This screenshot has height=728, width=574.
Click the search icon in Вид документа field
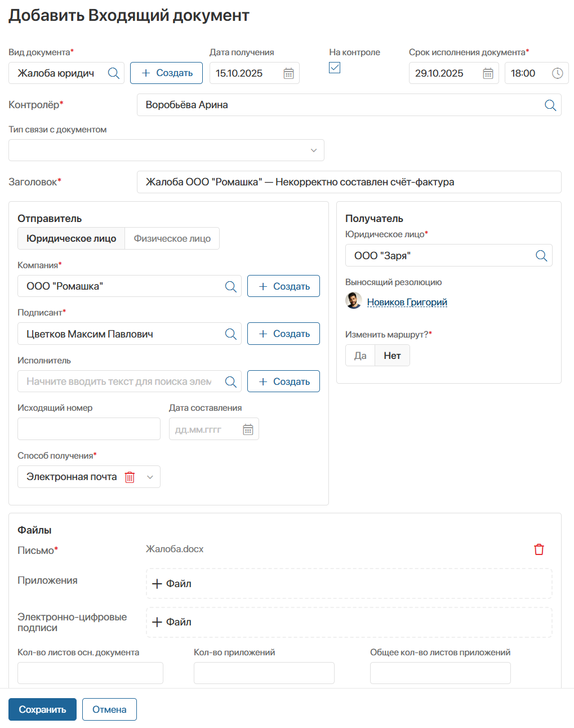113,73
